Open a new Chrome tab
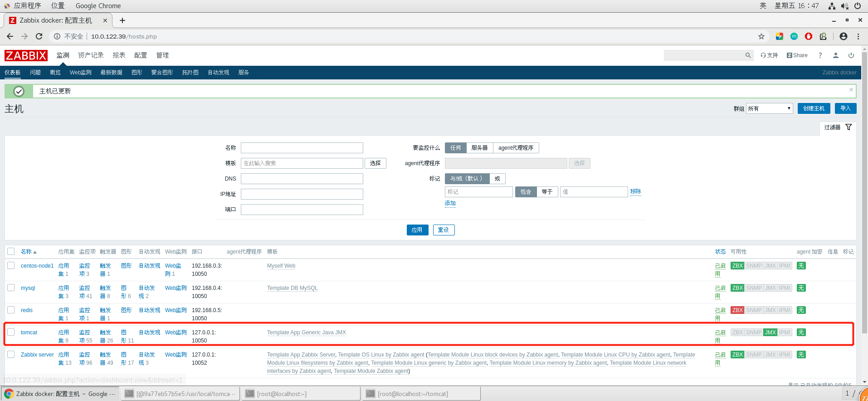 122,20
